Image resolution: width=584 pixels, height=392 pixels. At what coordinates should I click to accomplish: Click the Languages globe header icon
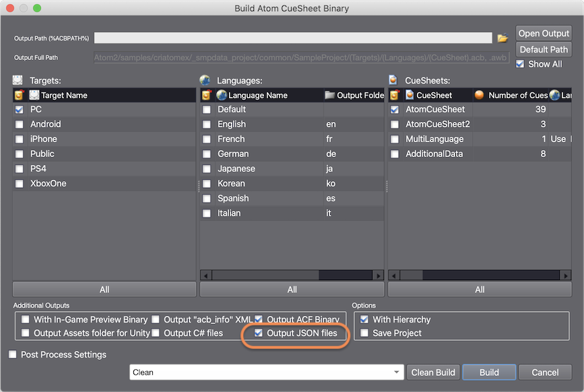pyautogui.click(x=205, y=80)
